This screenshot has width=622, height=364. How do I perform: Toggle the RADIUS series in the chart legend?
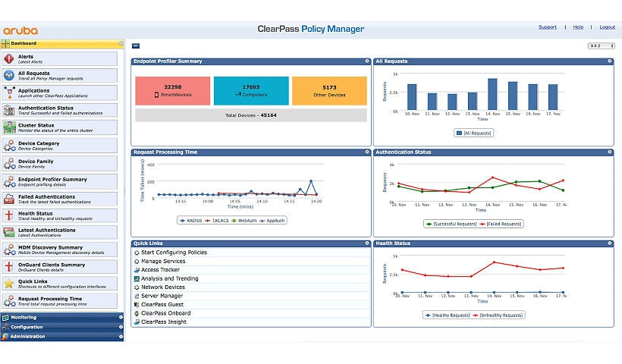[x=192, y=221]
